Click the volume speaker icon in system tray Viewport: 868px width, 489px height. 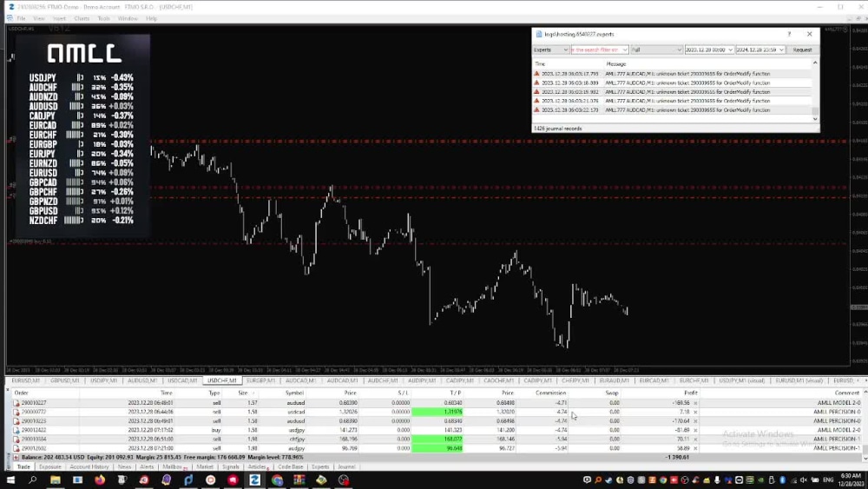804,480
